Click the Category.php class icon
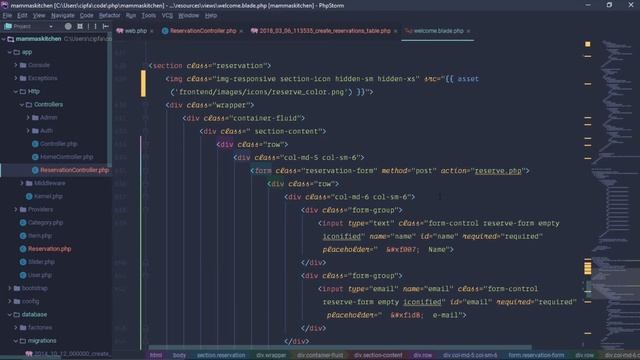This screenshot has width=640, height=360. (23, 222)
